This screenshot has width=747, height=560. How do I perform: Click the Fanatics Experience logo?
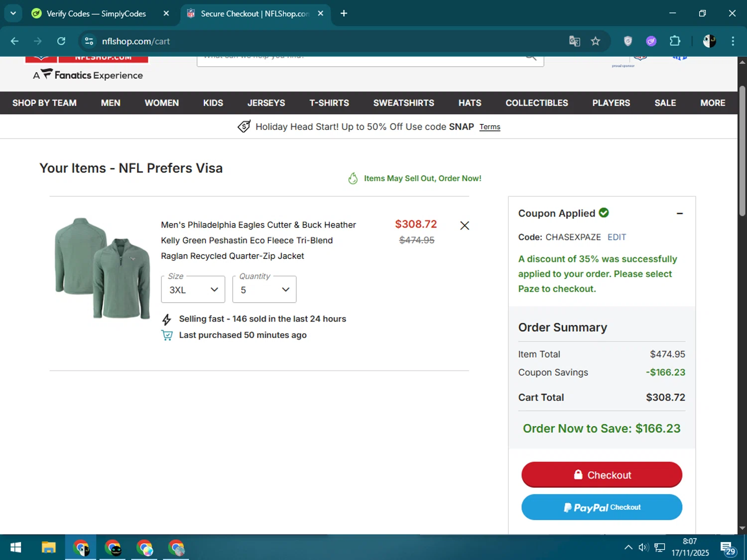pyautogui.click(x=88, y=75)
